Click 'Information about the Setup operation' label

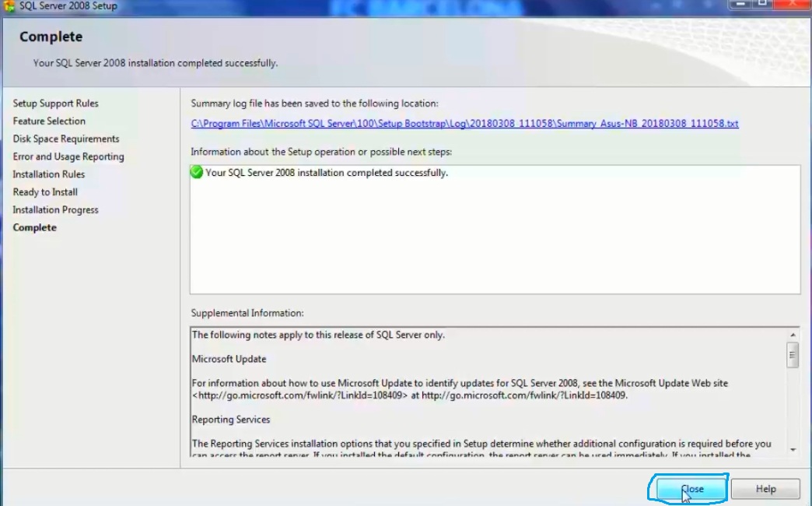coord(321,152)
